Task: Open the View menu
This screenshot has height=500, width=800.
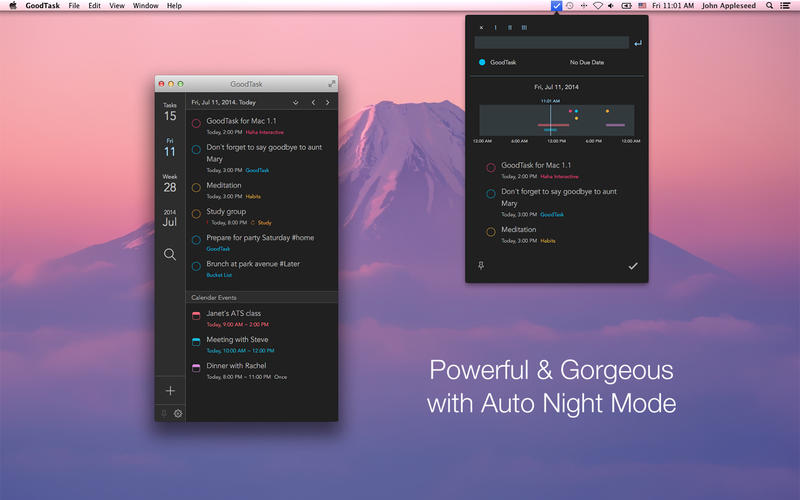Action: 117,6
